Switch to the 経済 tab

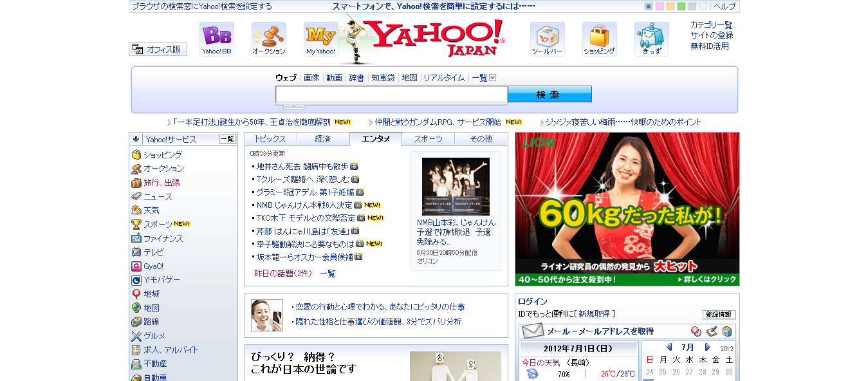pos(323,139)
